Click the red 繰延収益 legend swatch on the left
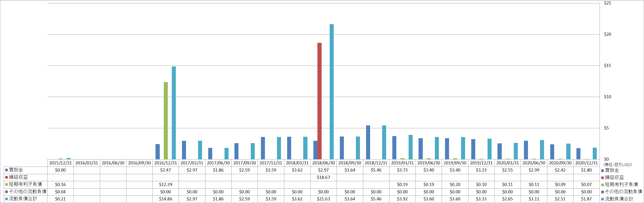The height and width of the screenshot is (203, 644). pos(7,177)
